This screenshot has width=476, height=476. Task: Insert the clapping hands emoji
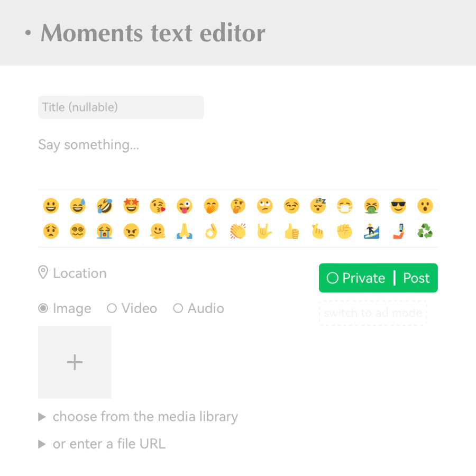pos(238,231)
